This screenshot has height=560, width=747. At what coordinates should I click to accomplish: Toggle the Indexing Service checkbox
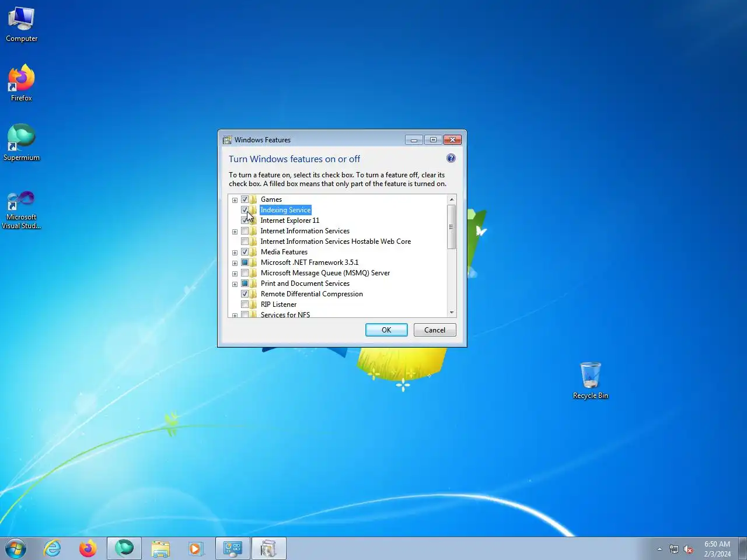pos(245,210)
